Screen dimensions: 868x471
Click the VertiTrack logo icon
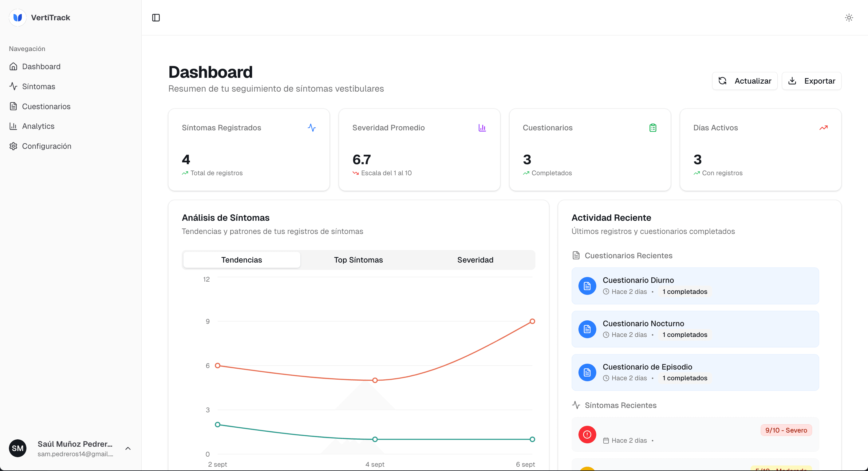click(x=17, y=18)
